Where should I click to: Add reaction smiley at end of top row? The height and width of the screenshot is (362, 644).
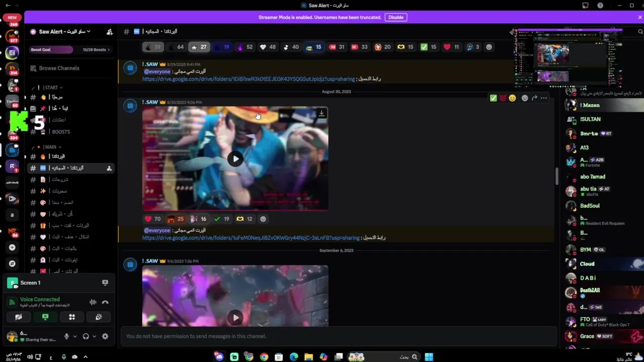[x=489, y=47]
